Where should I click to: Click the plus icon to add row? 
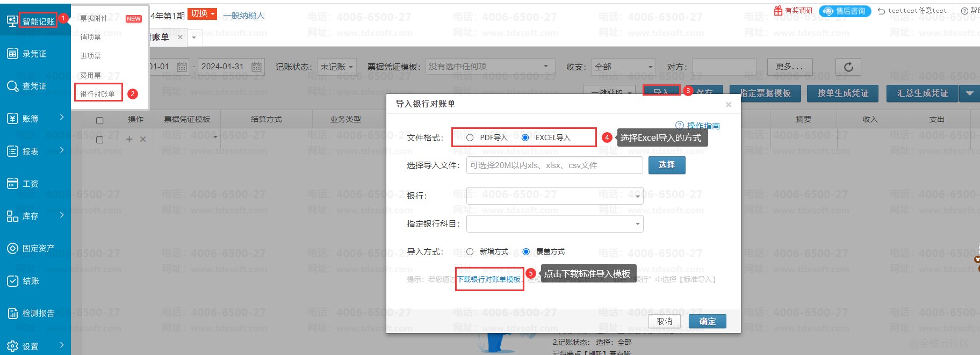[x=129, y=140]
